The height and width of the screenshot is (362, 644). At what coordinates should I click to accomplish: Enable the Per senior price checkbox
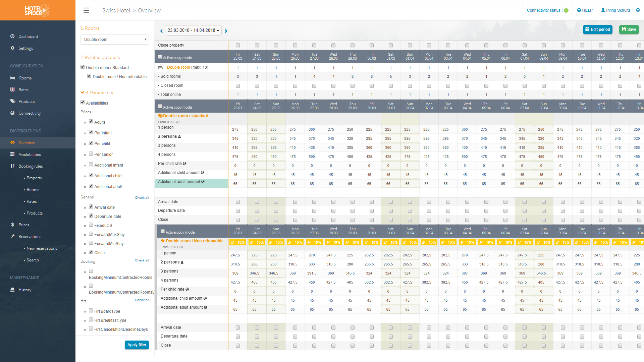(x=91, y=154)
